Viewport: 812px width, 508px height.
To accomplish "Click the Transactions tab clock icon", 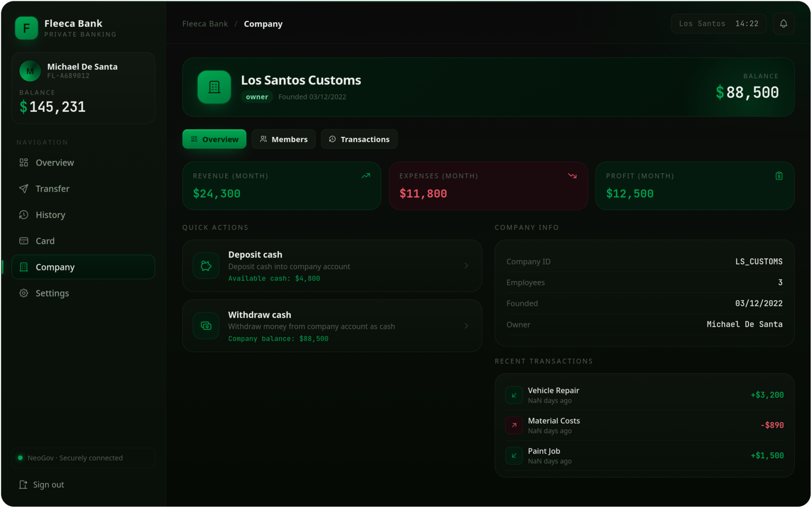I will 333,139.
